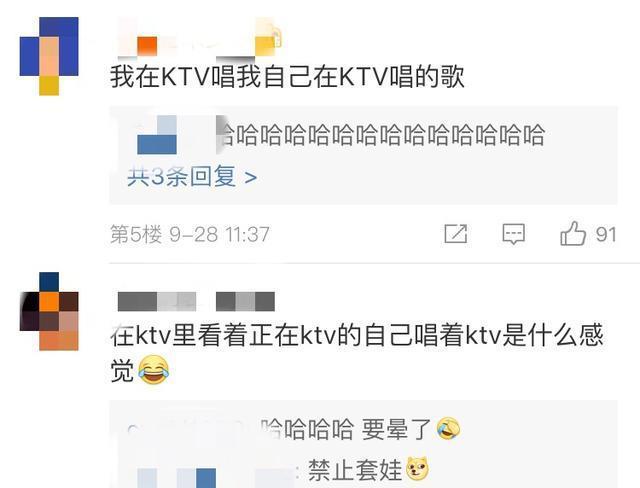Expand the 共3条回复 replies link

click(192, 177)
